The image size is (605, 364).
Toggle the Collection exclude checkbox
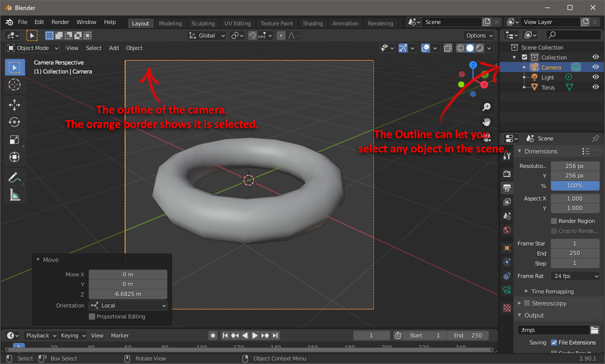point(524,57)
